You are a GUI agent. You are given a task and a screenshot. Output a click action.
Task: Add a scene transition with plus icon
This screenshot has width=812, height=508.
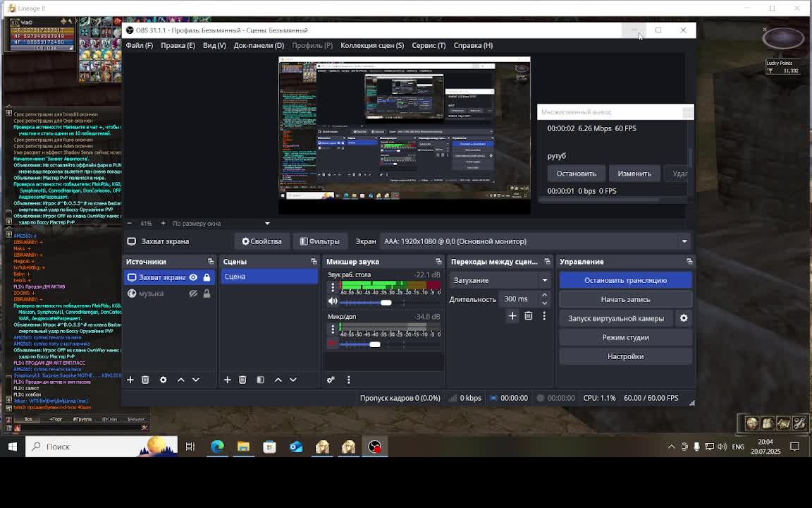(512, 315)
